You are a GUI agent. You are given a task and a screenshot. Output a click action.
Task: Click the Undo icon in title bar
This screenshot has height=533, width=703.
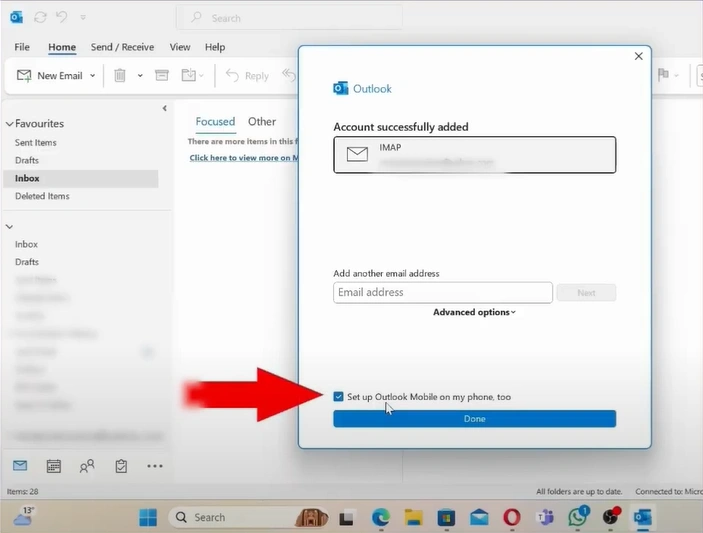(61, 17)
